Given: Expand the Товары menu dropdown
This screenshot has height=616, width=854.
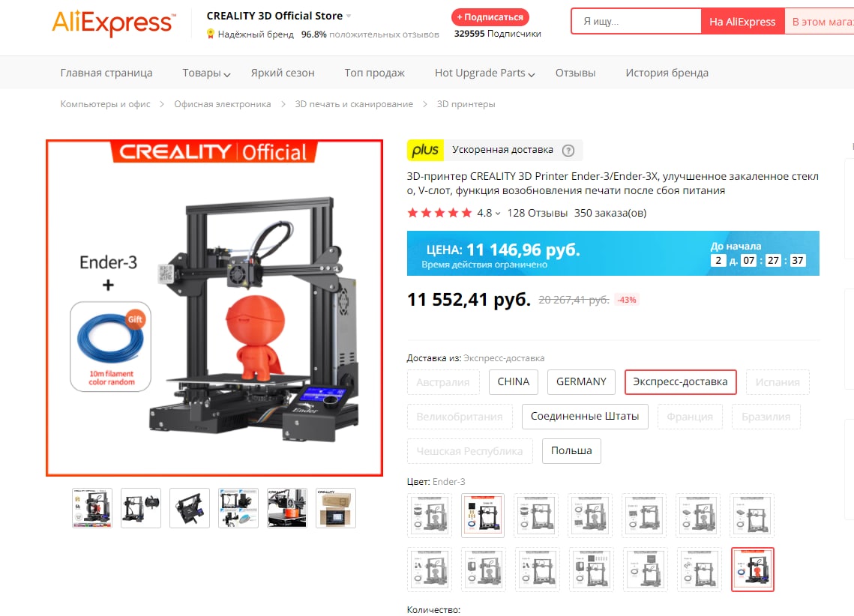Looking at the screenshot, I should point(206,73).
